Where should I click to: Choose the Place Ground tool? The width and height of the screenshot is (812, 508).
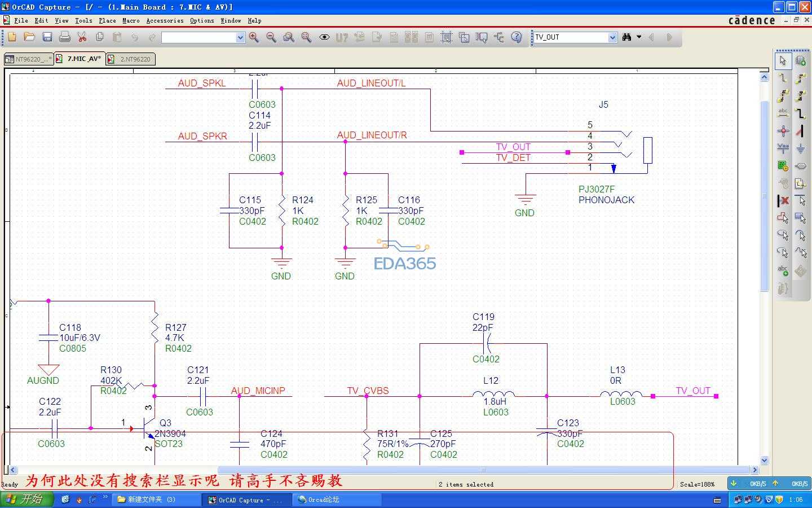point(801,148)
